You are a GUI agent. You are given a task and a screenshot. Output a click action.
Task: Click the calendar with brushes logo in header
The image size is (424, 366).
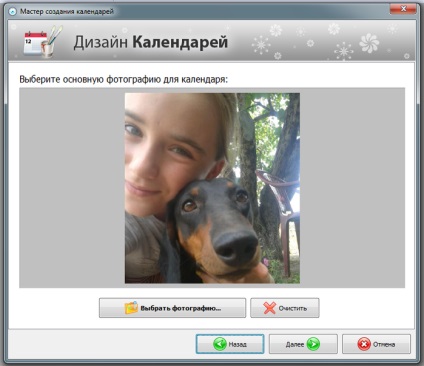coord(42,41)
